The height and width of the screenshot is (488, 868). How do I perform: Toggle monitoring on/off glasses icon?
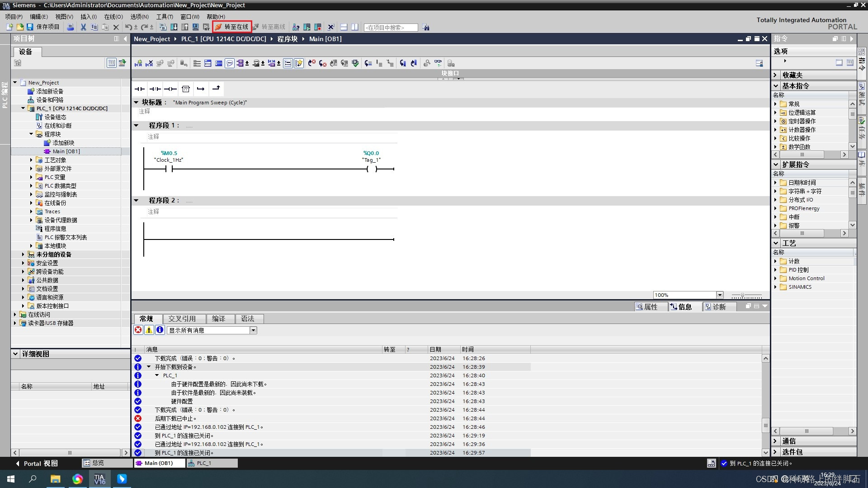[x=438, y=63]
